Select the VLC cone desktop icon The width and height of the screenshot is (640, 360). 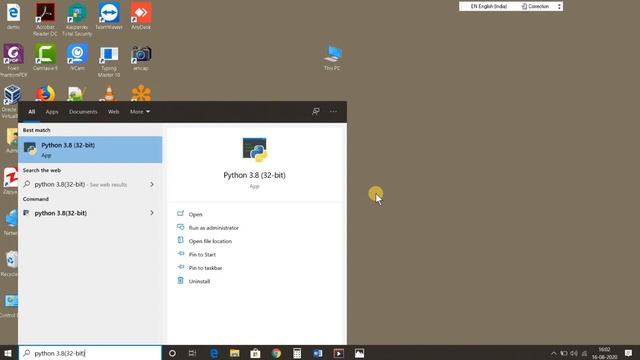109,93
